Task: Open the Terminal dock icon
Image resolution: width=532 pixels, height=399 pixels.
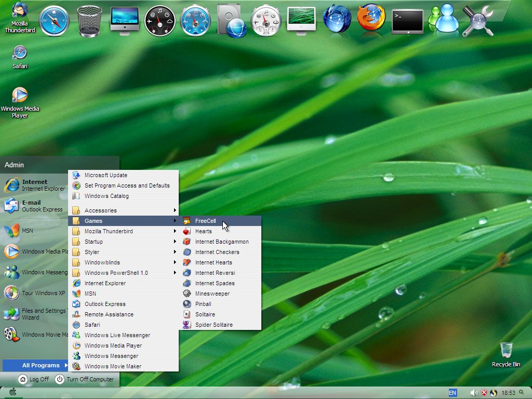Action: [407, 22]
